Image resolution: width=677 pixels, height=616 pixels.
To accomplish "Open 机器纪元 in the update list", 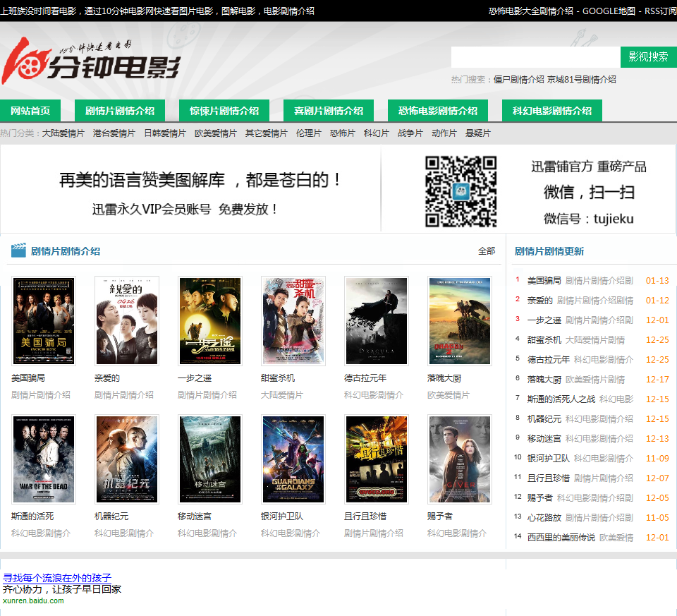I will pyautogui.click(x=544, y=419).
